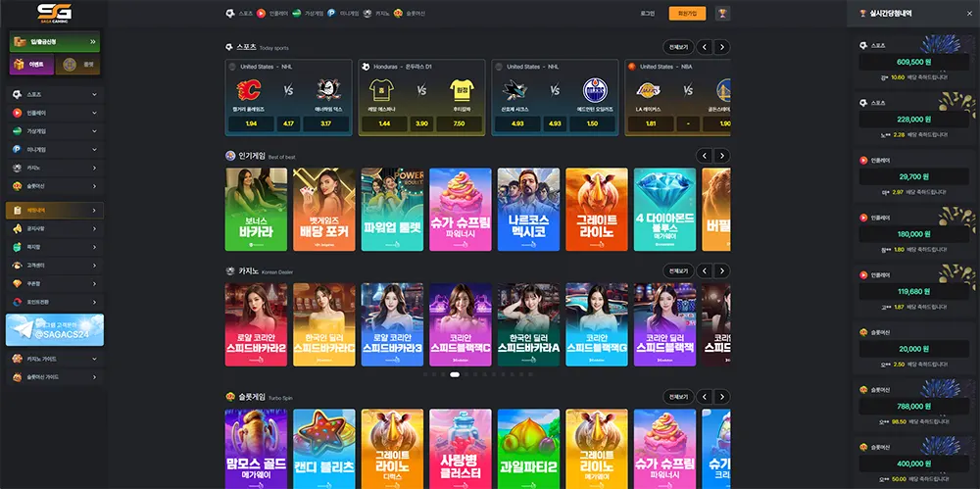Open the 나르코스 멕시코 game card
This screenshot has width=980, height=489.
pyautogui.click(x=529, y=210)
